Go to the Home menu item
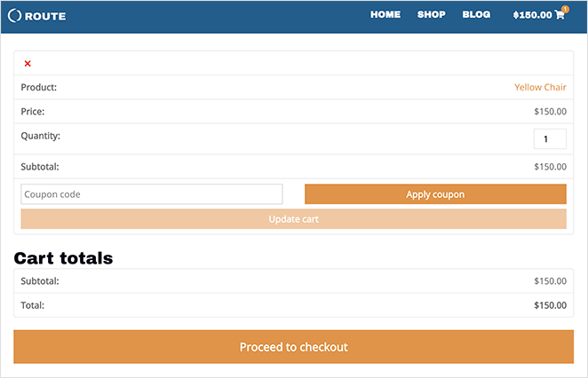This screenshot has height=378, width=588. [385, 14]
